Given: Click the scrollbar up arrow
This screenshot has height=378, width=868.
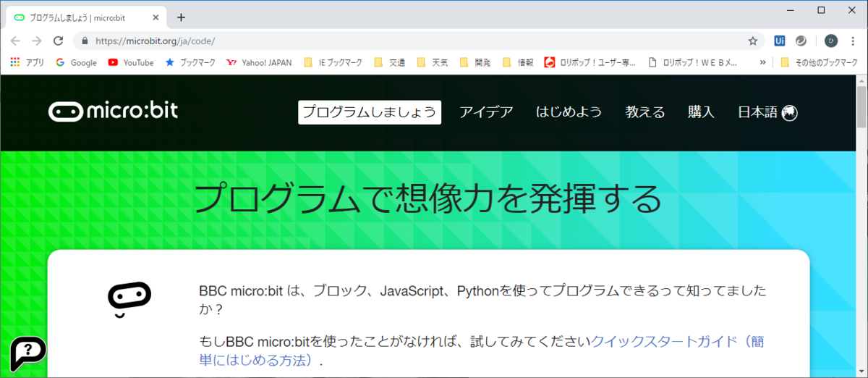Looking at the screenshot, I should pyautogui.click(x=861, y=80).
